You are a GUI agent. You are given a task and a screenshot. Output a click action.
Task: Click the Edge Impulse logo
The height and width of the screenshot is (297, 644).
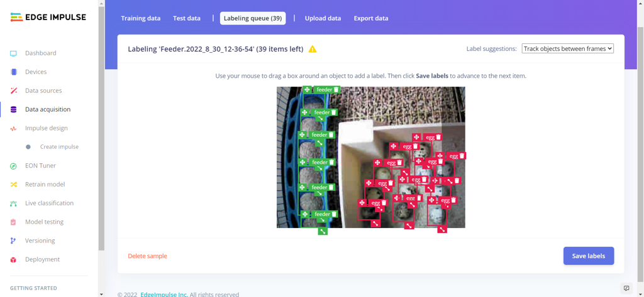point(48,18)
